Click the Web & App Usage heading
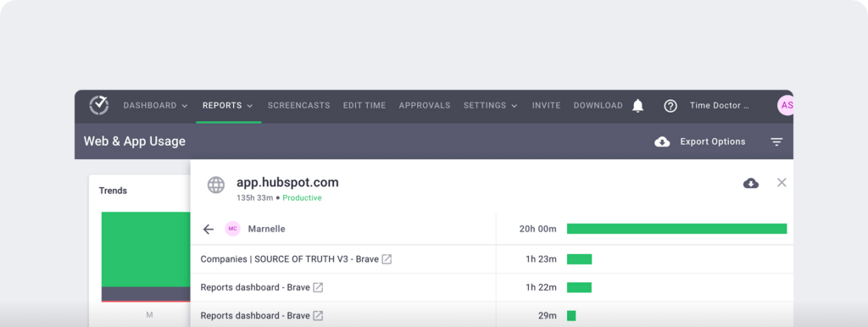The height and width of the screenshot is (327, 868). point(135,141)
